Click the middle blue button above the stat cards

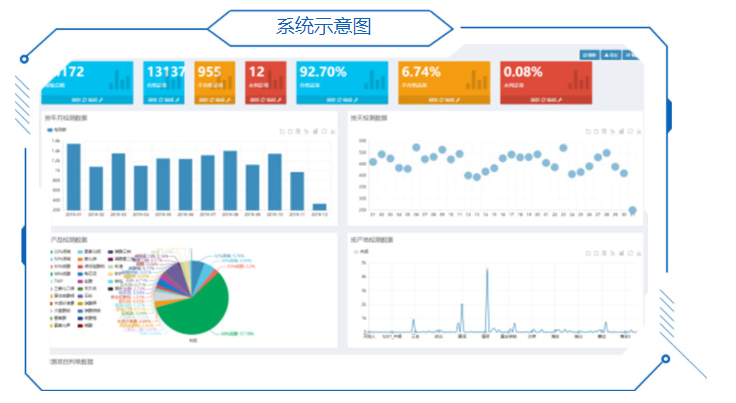click(x=611, y=55)
